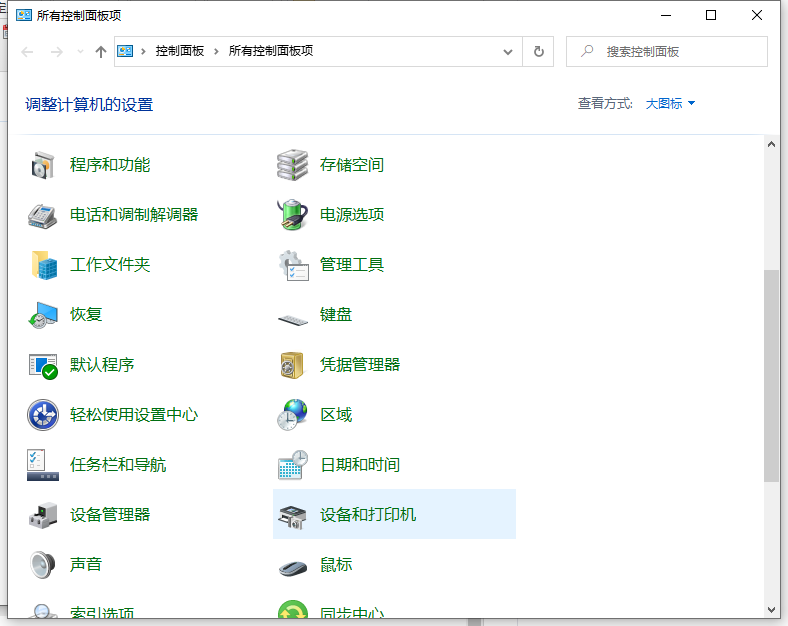Screen dimensions: 788x626
Task: Click the back navigation arrow
Action: (27, 52)
